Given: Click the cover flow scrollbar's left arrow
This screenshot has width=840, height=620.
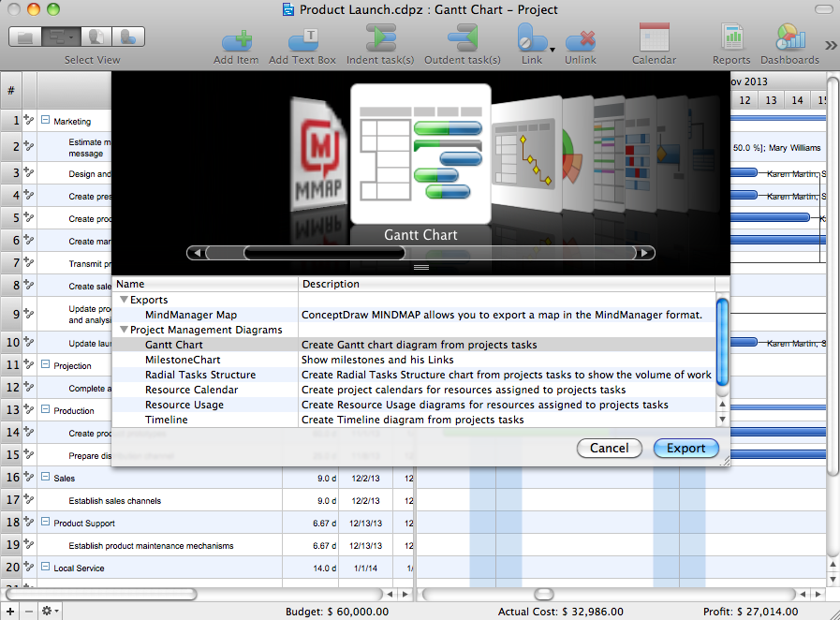Looking at the screenshot, I should (198, 253).
